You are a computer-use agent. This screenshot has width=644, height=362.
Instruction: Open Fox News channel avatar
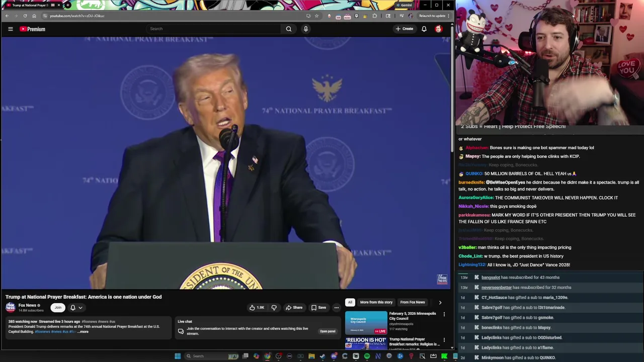pos(11,307)
